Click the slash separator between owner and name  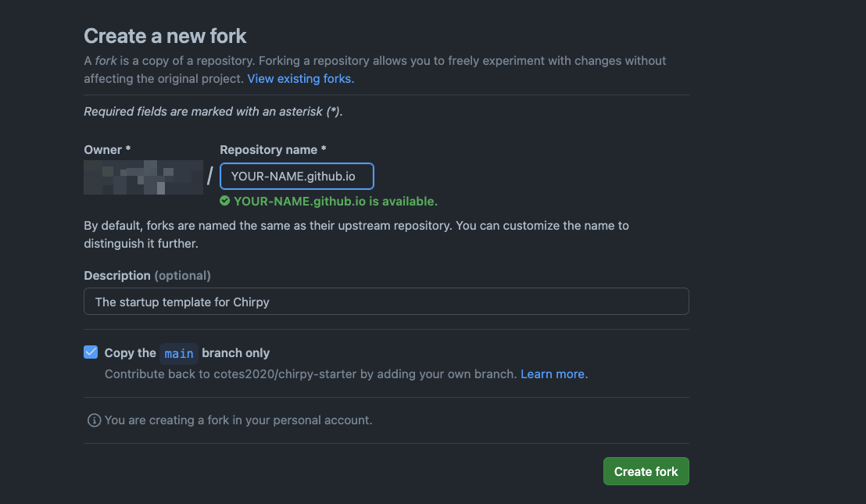pyautogui.click(x=210, y=177)
